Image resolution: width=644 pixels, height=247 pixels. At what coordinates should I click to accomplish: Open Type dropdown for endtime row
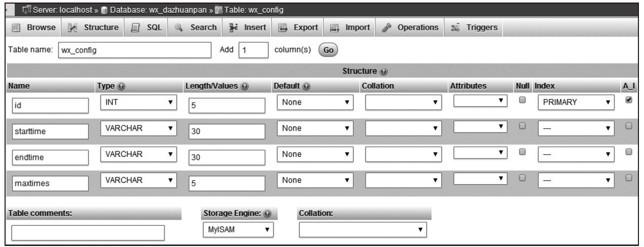click(x=139, y=153)
